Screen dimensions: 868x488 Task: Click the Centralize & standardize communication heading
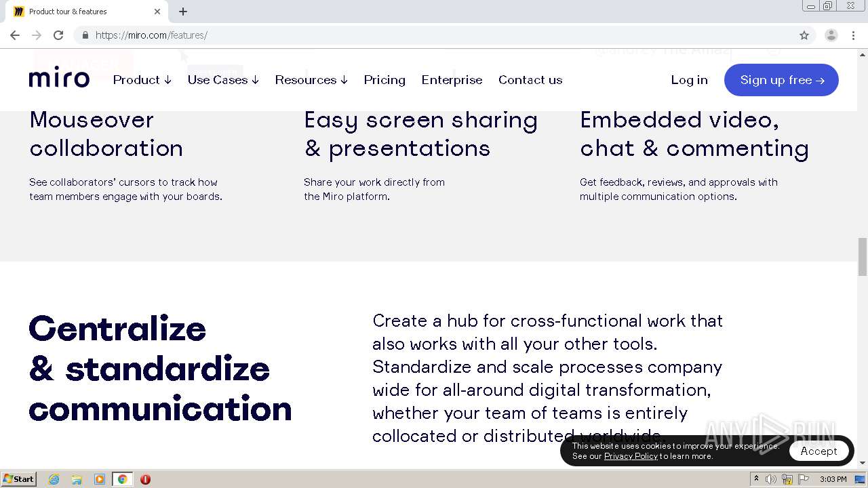coord(160,369)
